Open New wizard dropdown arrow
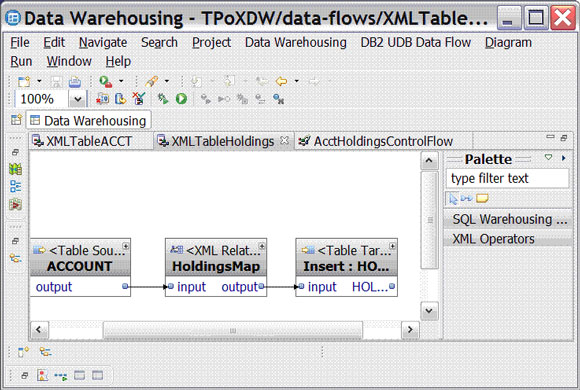The height and width of the screenshot is (390, 580). [x=39, y=81]
